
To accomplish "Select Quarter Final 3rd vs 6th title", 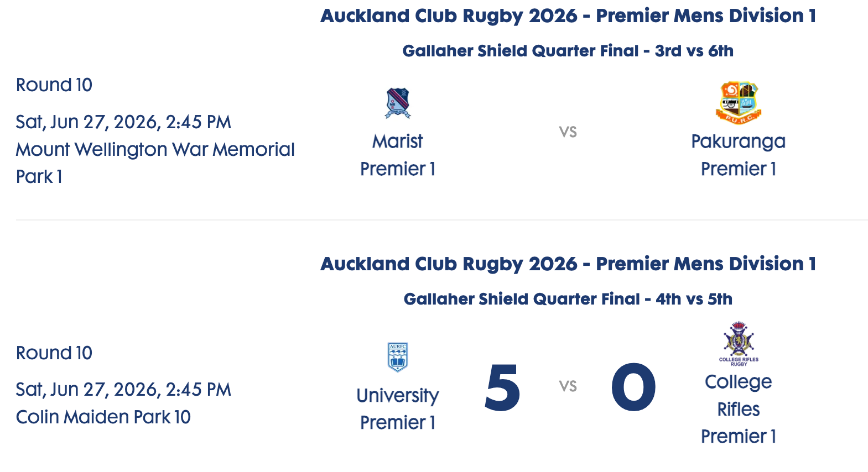I will [568, 51].
